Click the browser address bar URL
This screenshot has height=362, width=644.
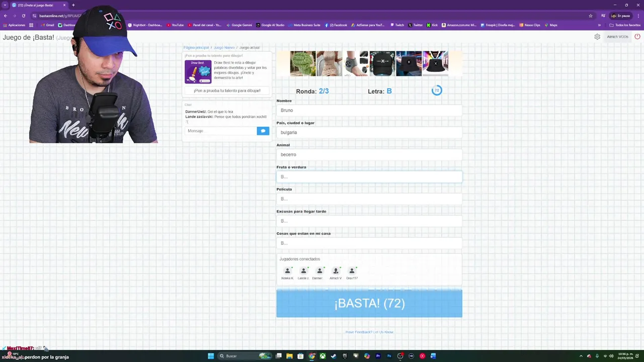tap(60, 16)
